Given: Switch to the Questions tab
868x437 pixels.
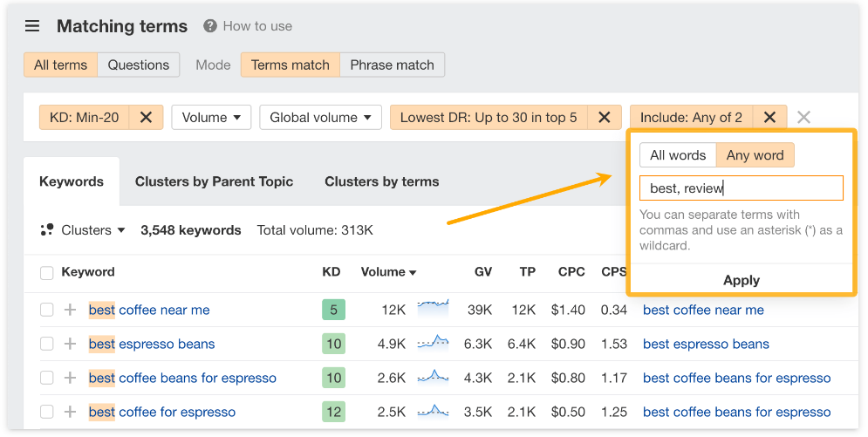Looking at the screenshot, I should click(138, 65).
